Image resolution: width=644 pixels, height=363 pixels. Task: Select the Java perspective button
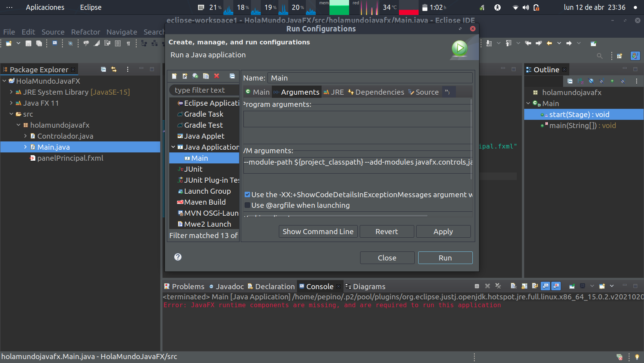tap(635, 56)
